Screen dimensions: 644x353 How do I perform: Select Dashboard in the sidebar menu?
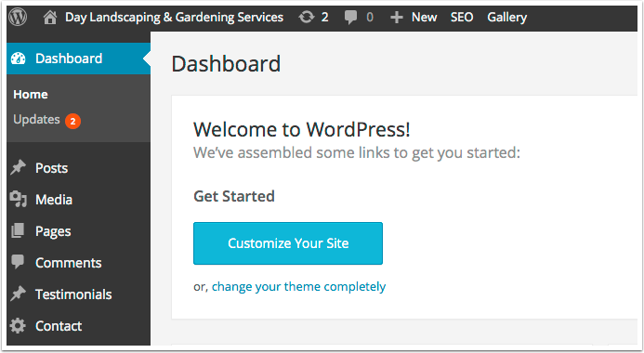pos(78,59)
